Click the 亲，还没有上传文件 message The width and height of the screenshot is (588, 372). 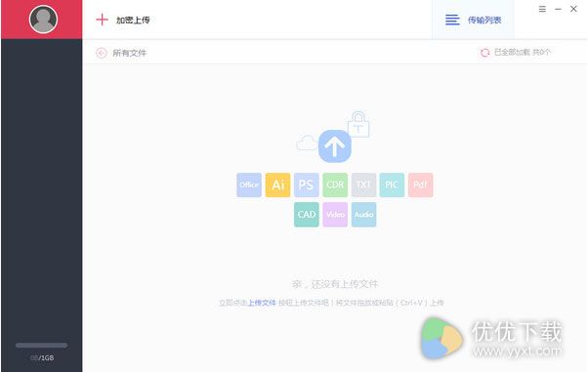click(x=335, y=284)
